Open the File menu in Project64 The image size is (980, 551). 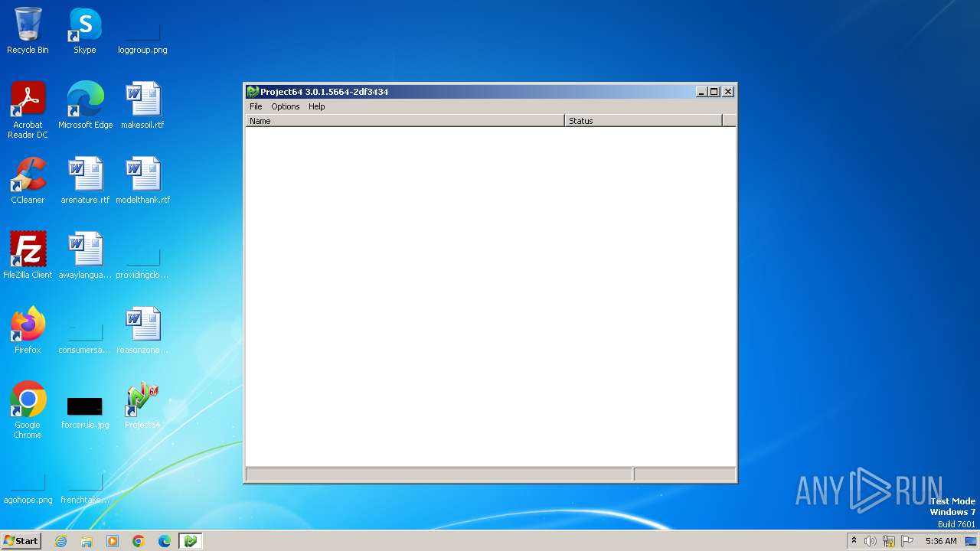[x=256, y=106]
